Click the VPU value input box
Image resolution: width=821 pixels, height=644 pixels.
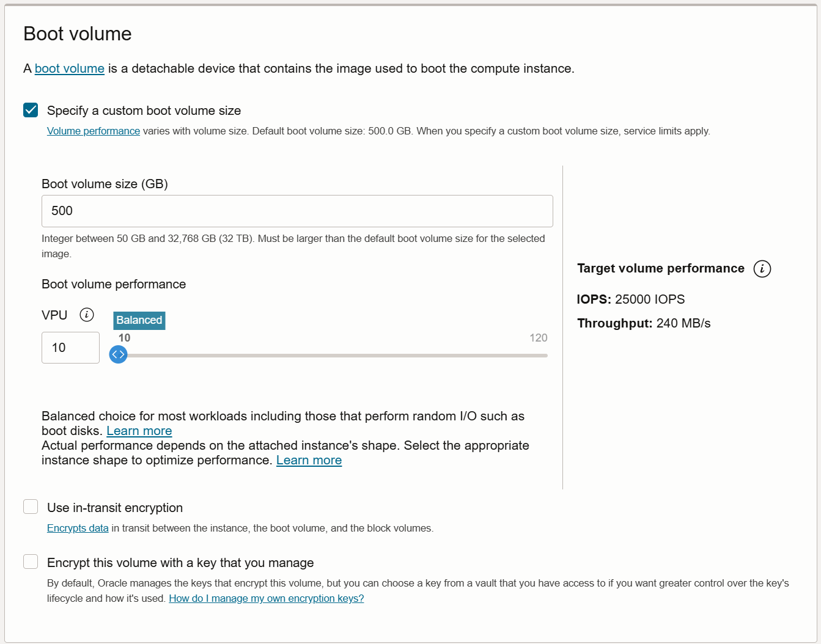[x=70, y=348]
